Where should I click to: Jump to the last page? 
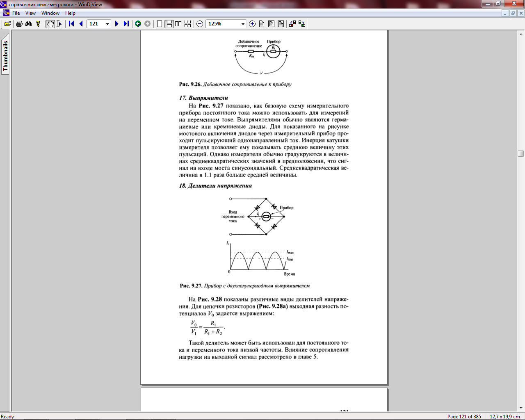pos(126,24)
